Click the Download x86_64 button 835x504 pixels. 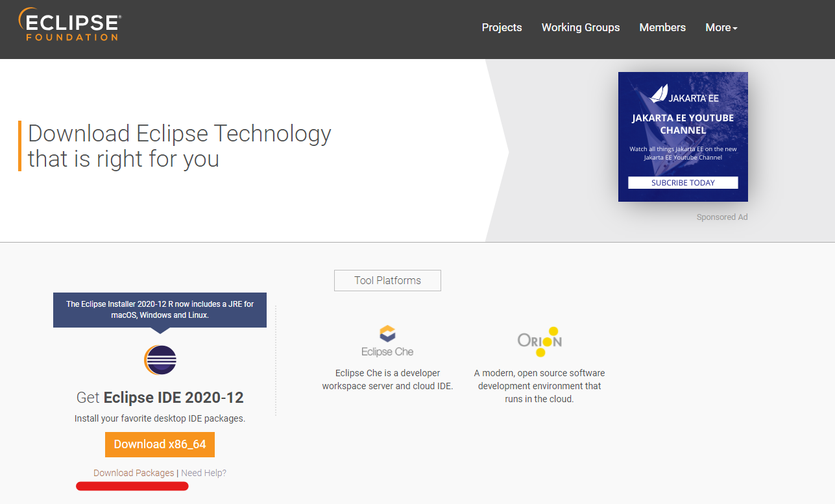(x=160, y=444)
